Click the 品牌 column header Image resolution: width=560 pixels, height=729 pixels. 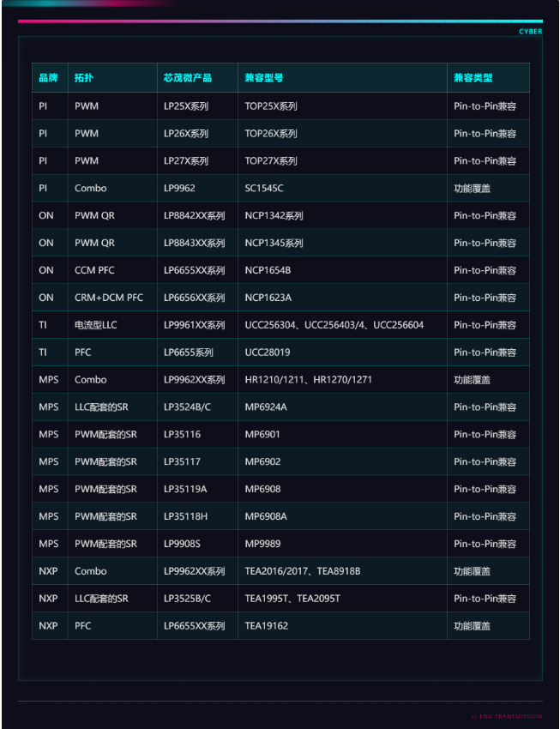48,78
